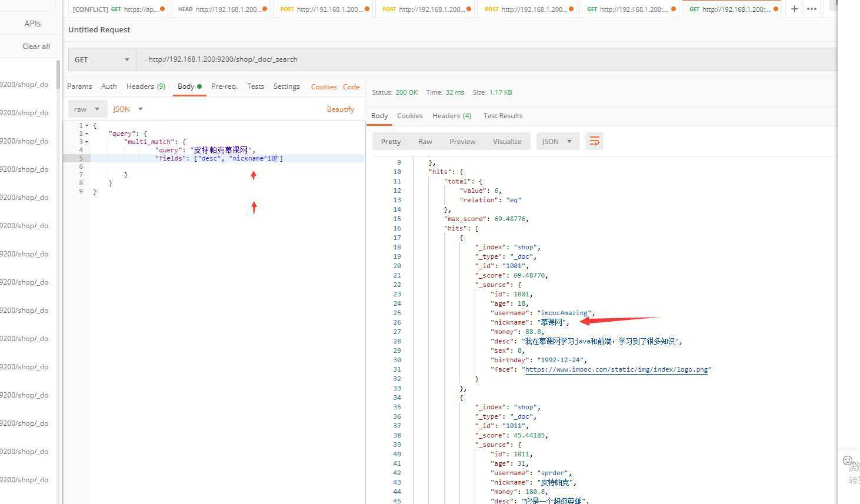This screenshot has width=860, height=504.
Task: Open the Test Results tab
Action: point(503,116)
